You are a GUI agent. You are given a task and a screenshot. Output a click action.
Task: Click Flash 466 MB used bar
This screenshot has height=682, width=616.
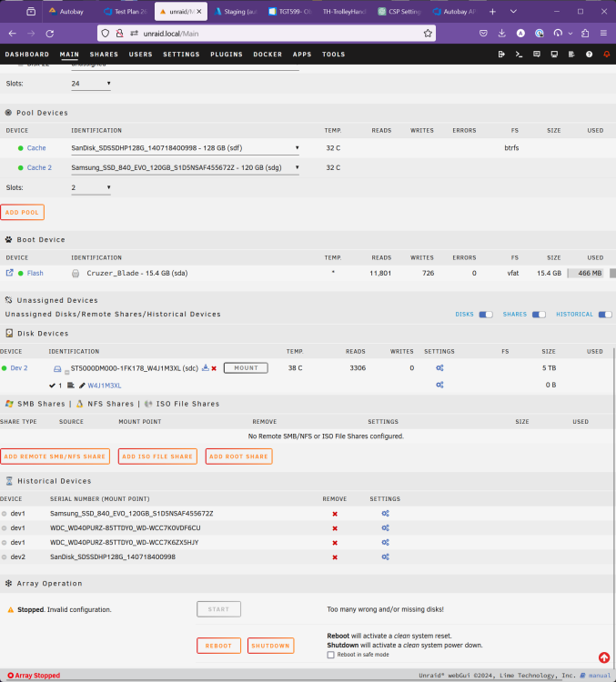click(x=586, y=273)
